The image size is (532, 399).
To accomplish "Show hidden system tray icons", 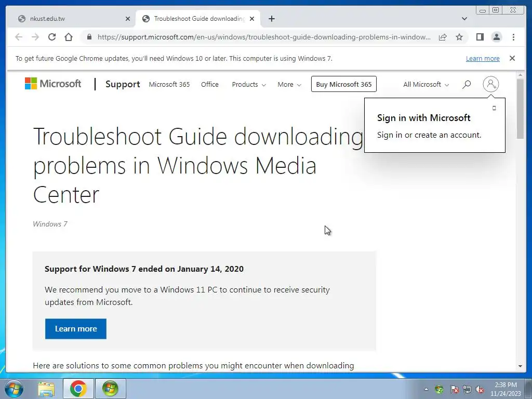I will coord(426,389).
